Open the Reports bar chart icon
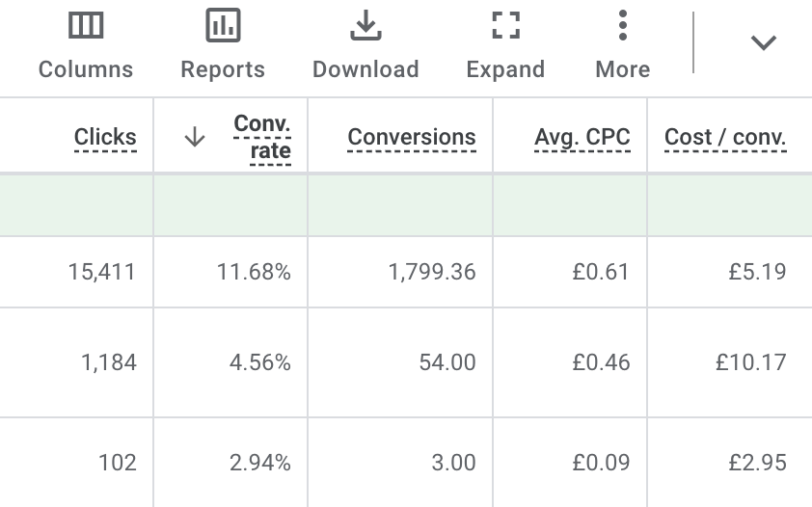This screenshot has height=507, width=812. click(223, 25)
